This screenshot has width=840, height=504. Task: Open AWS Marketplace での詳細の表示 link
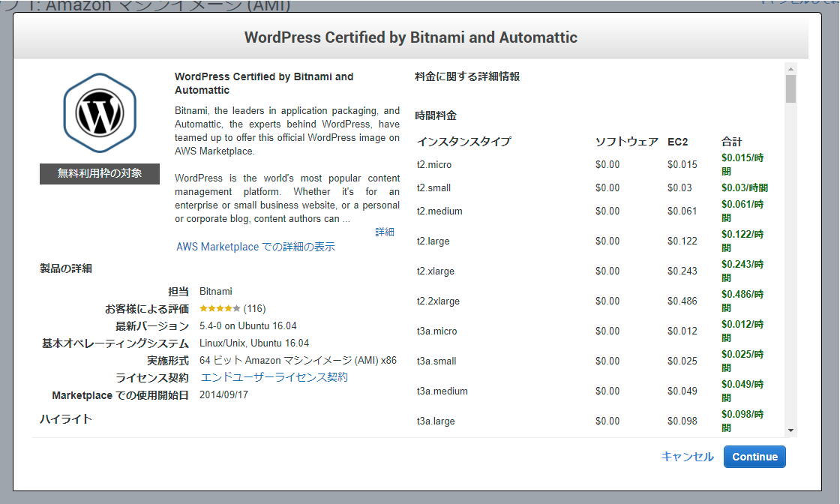click(x=256, y=247)
